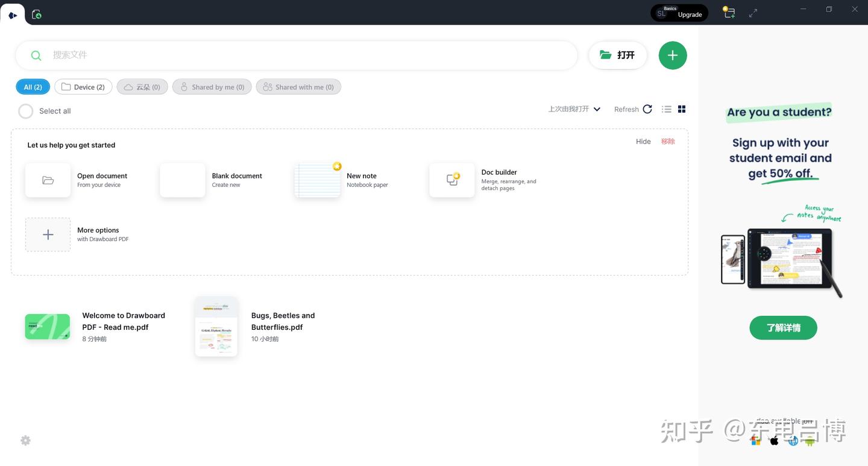Click New note notebook paper tile

point(318,180)
